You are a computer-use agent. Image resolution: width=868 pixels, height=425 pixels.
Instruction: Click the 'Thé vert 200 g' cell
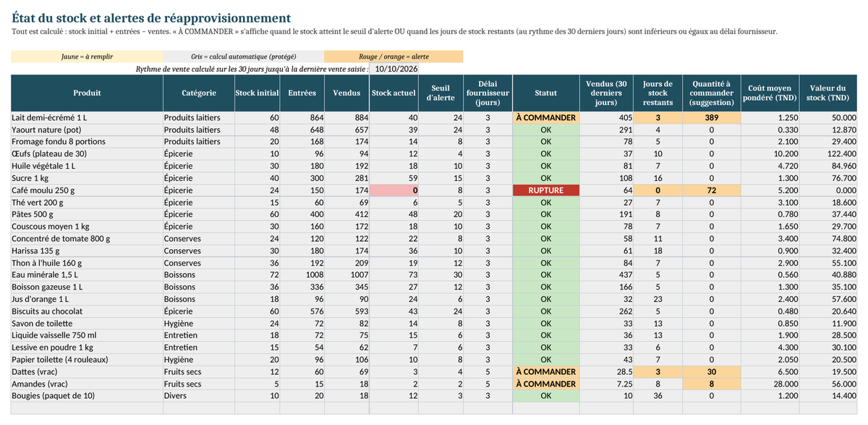[87, 202]
